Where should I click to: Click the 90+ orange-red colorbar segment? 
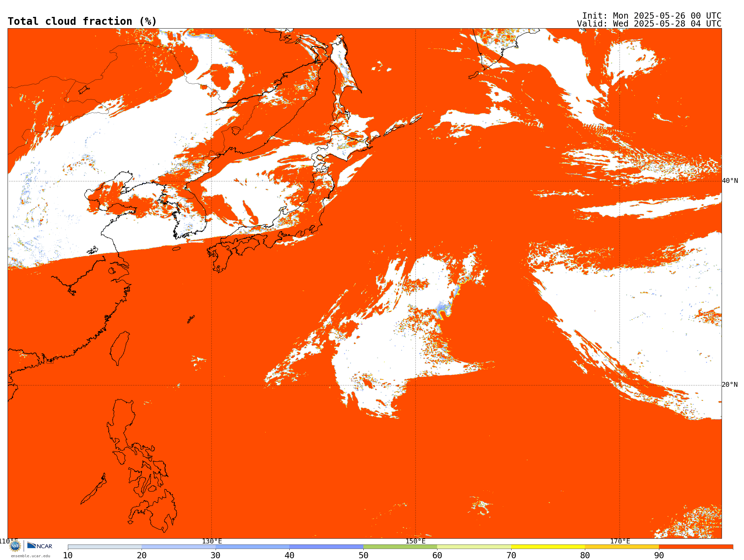[696, 547]
